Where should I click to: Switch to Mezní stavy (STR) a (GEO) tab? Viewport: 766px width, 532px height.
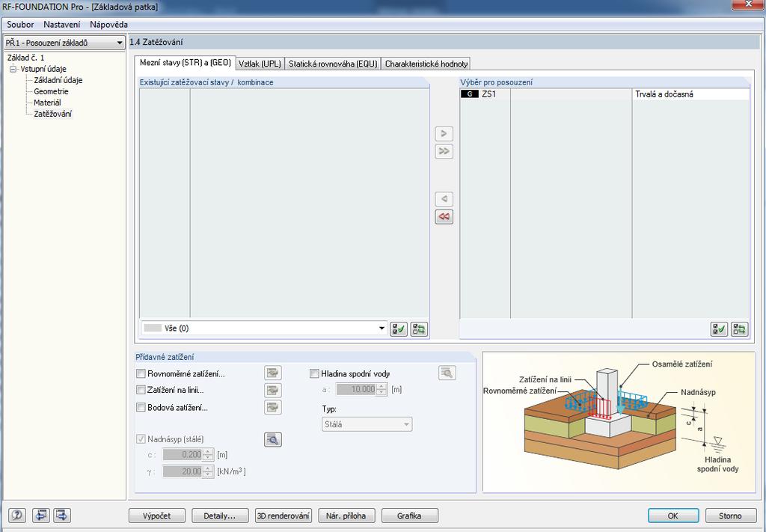coord(186,63)
